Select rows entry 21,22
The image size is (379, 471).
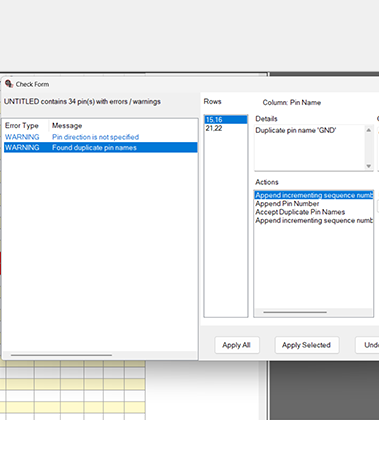(x=226, y=128)
